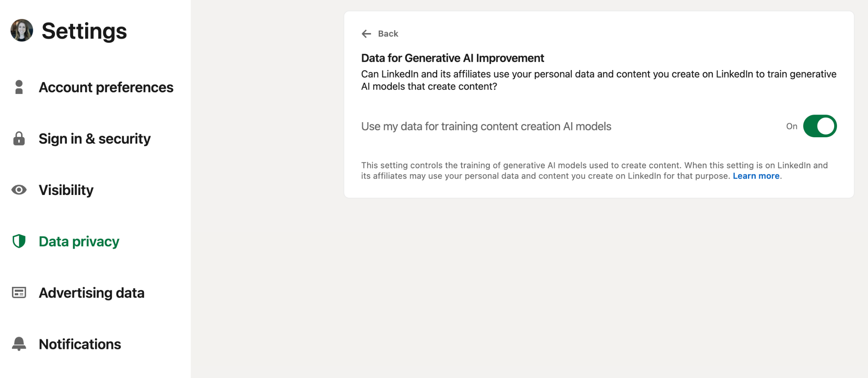Click the Advertising data card icon
The image size is (868, 378).
point(19,292)
